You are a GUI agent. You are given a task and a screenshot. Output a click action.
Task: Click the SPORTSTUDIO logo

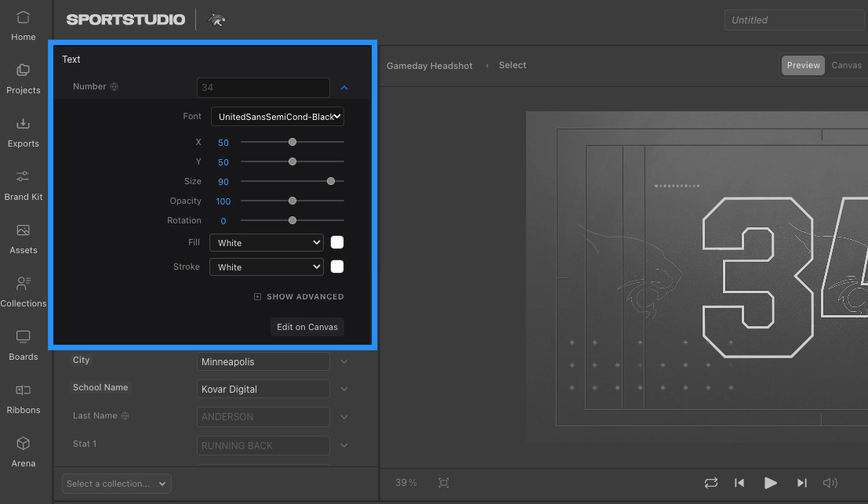125,20
